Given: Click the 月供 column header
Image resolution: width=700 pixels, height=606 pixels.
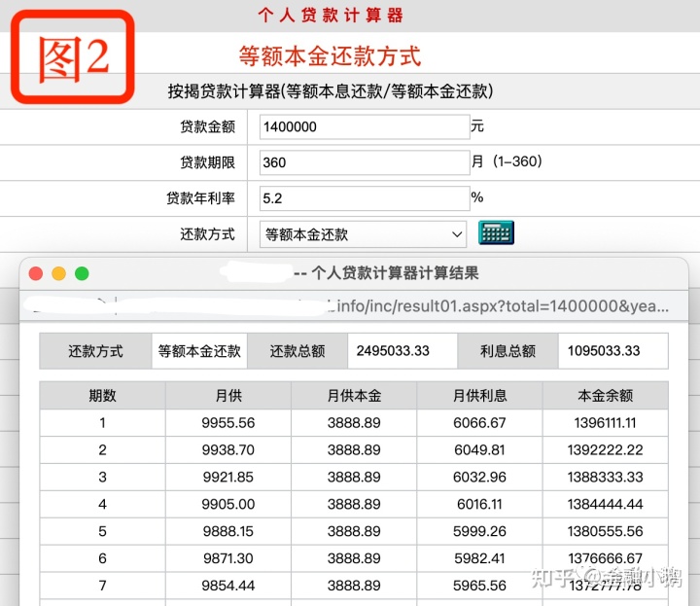Looking at the screenshot, I should point(227,396).
